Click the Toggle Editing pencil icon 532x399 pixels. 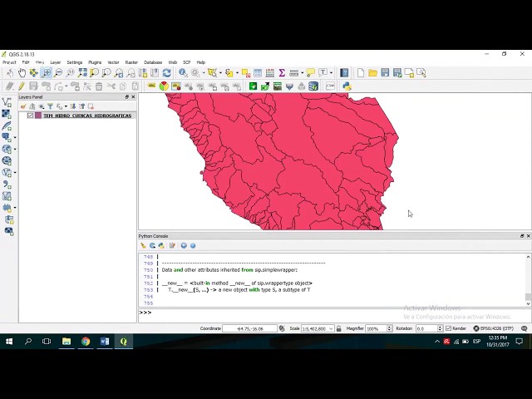pyautogui.click(x=22, y=86)
